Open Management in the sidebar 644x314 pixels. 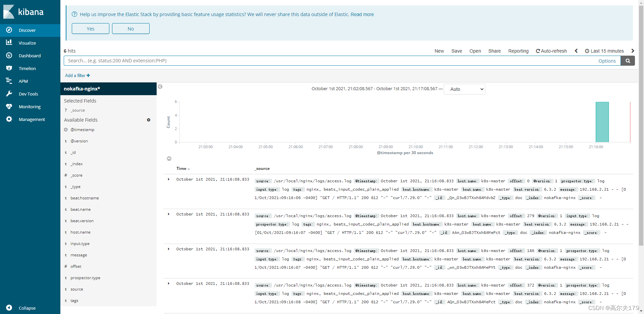[x=32, y=119]
